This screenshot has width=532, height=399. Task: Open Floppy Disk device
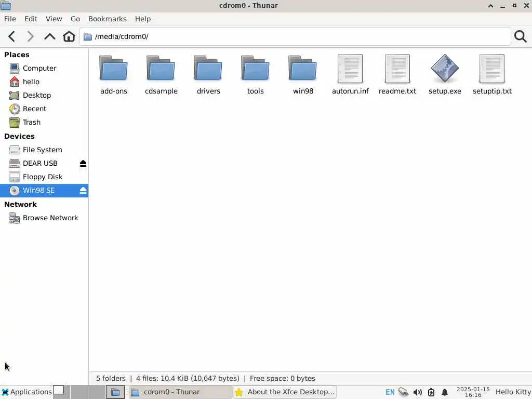[x=44, y=177]
